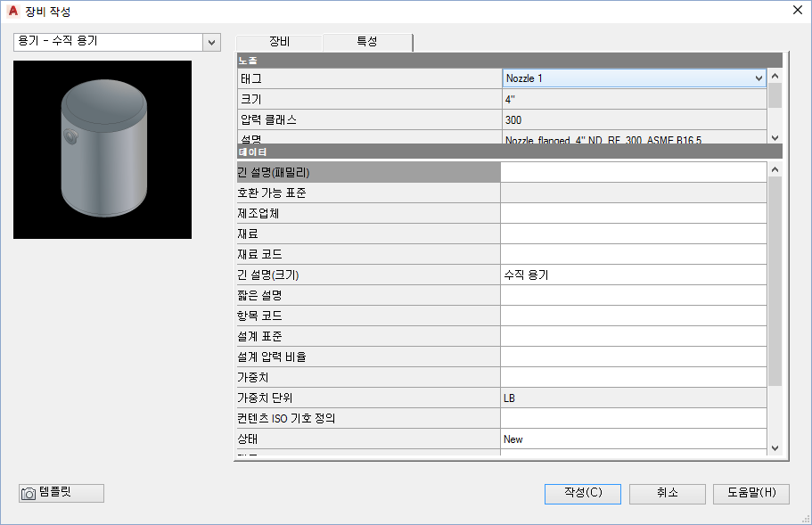Select the 짧은 설명 value field
812x525 pixels.
634,295
